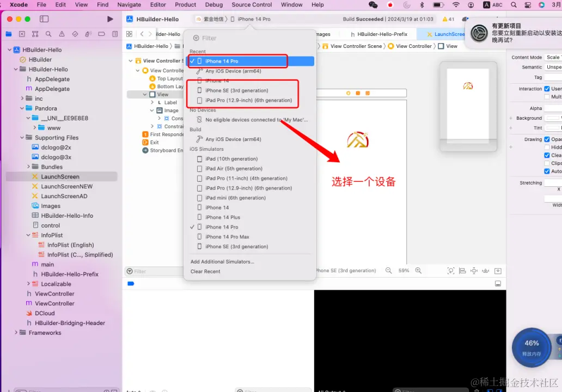Open the Align constraints icon
This screenshot has width=562, height=392.
click(x=462, y=271)
